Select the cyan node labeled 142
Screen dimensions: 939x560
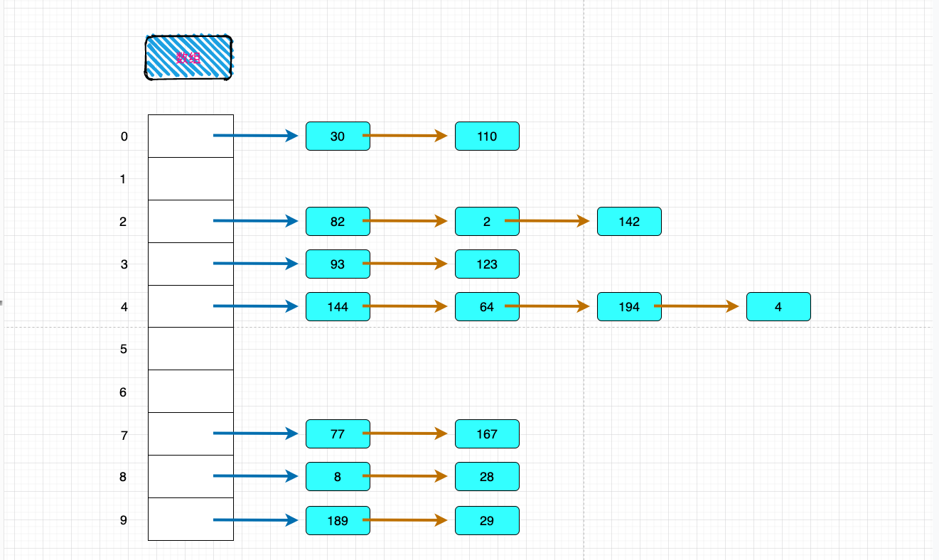629,222
